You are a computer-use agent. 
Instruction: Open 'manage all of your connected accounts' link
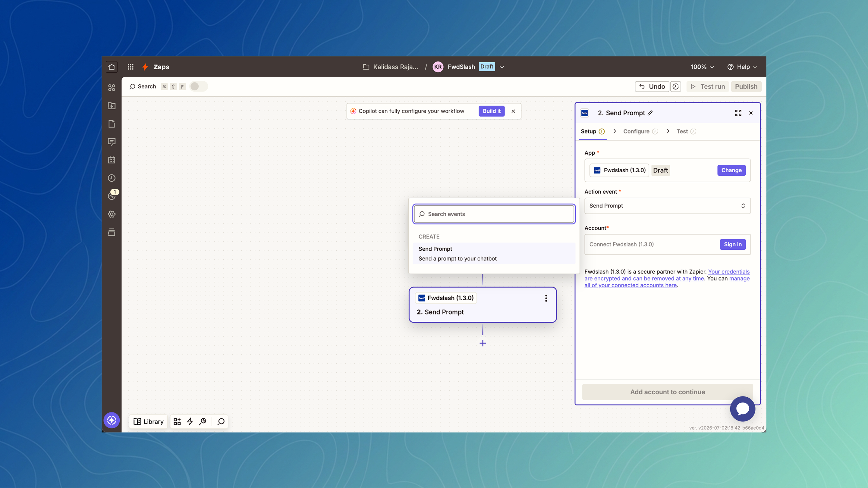click(667, 282)
